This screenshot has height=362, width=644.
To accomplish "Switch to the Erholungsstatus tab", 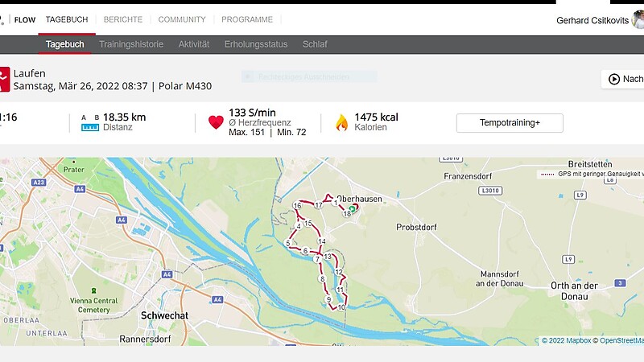I will click(x=256, y=44).
